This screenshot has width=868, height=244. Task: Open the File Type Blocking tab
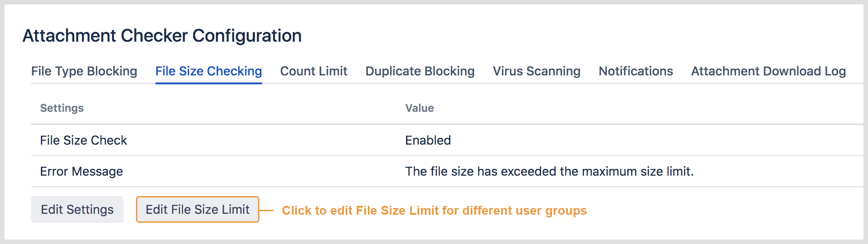click(x=84, y=71)
